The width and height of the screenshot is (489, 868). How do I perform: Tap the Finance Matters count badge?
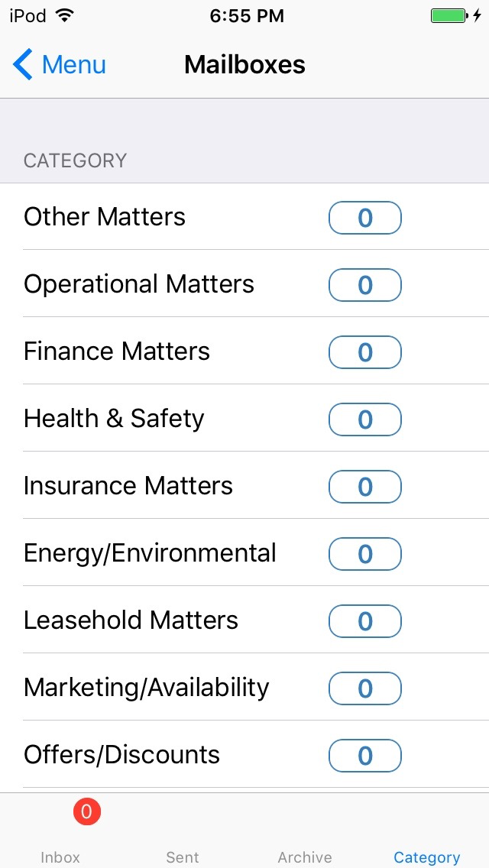pos(364,352)
